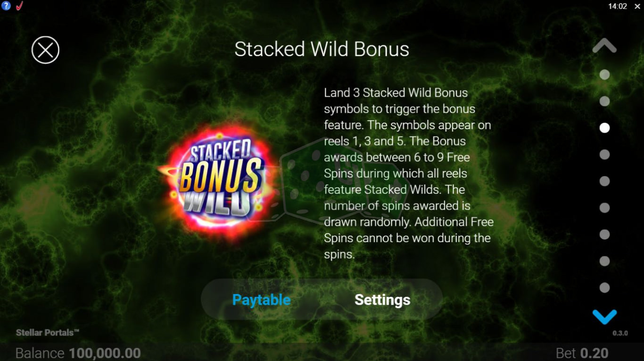Select the active third page dot
The height and width of the screenshot is (361, 644).
coord(604,128)
